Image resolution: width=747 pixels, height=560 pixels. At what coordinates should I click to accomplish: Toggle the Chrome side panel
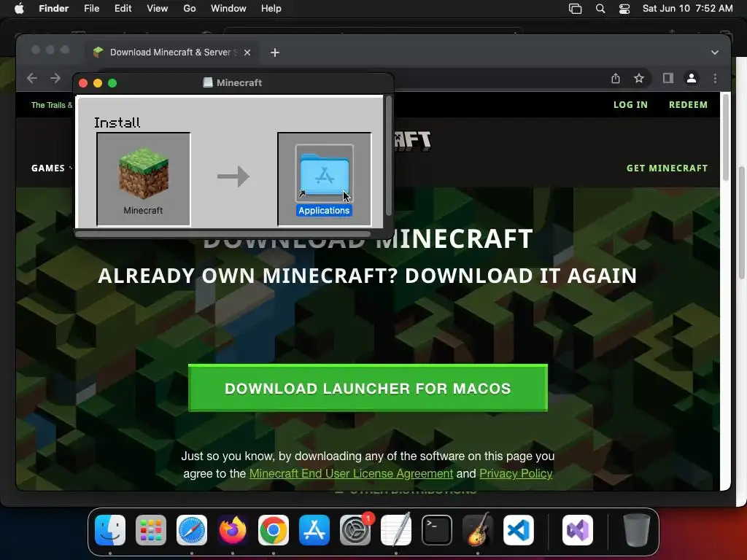pos(668,78)
